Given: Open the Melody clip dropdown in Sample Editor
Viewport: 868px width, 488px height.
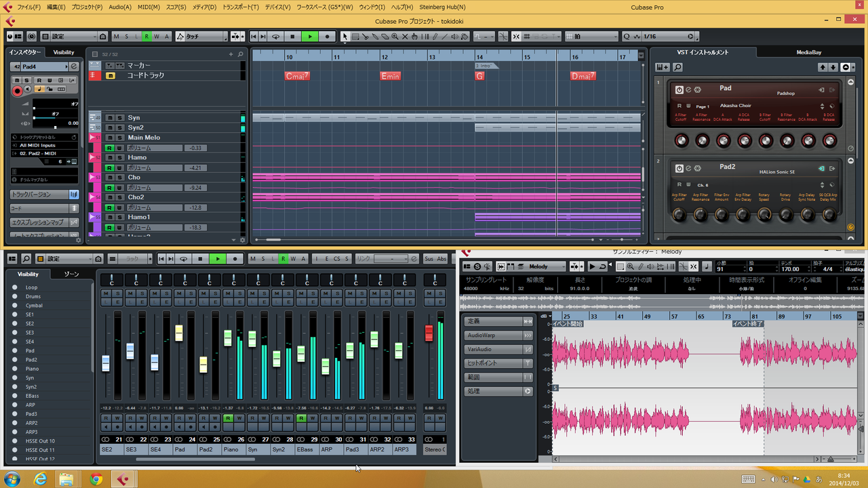Looking at the screenshot, I should 544,266.
